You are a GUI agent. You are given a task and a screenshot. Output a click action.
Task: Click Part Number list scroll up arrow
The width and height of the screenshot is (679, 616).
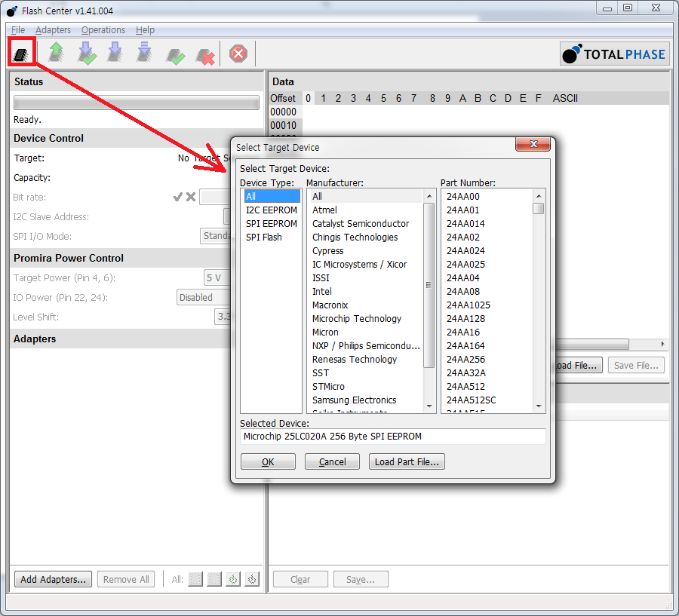[539, 196]
